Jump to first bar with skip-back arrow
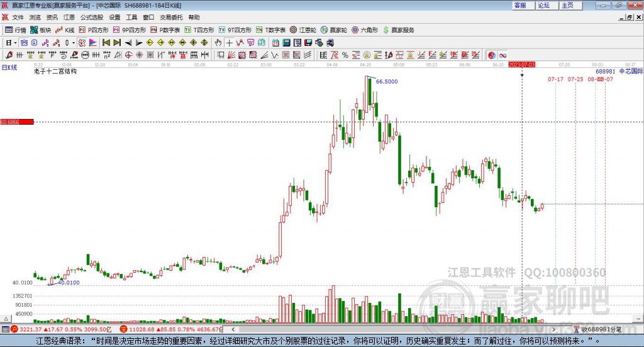The width and height of the screenshot is (644, 347). point(106,43)
